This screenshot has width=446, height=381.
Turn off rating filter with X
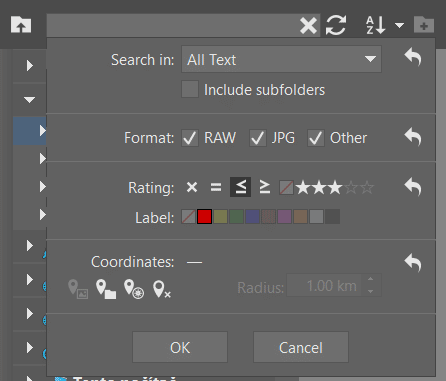(x=192, y=187)
